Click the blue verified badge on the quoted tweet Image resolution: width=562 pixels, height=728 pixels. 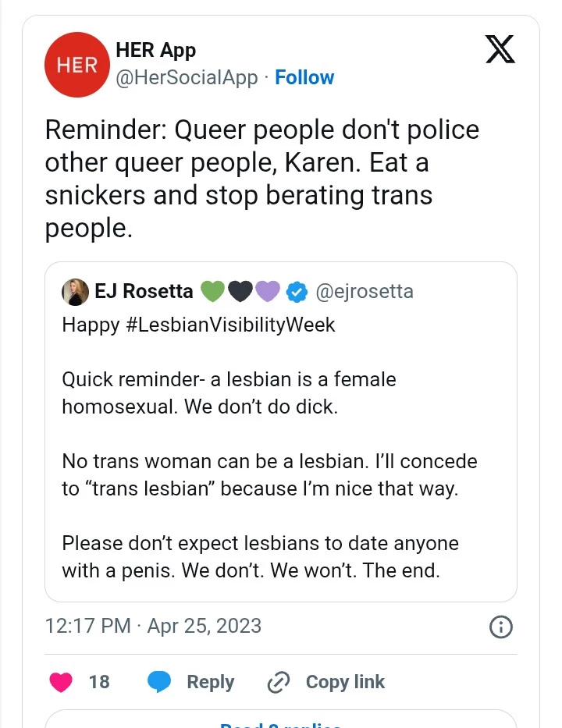(x=296, y=292)
